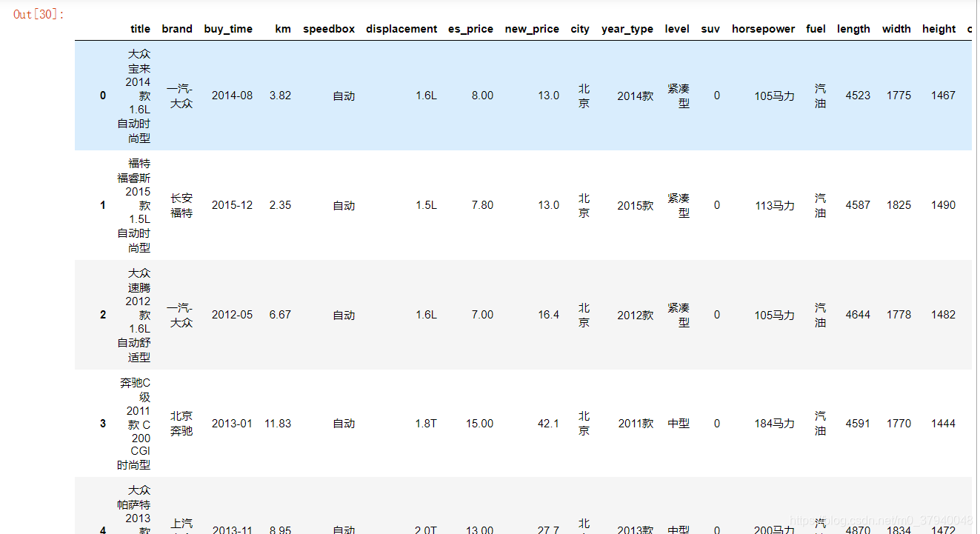Click the 'suv' column header
This screenshot has width=980, height=534.
pos(710,29)
